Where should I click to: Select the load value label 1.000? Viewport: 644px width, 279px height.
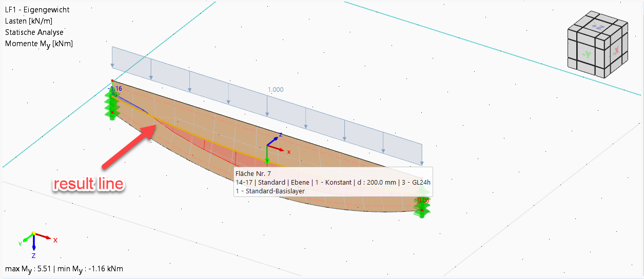[275, 89]
